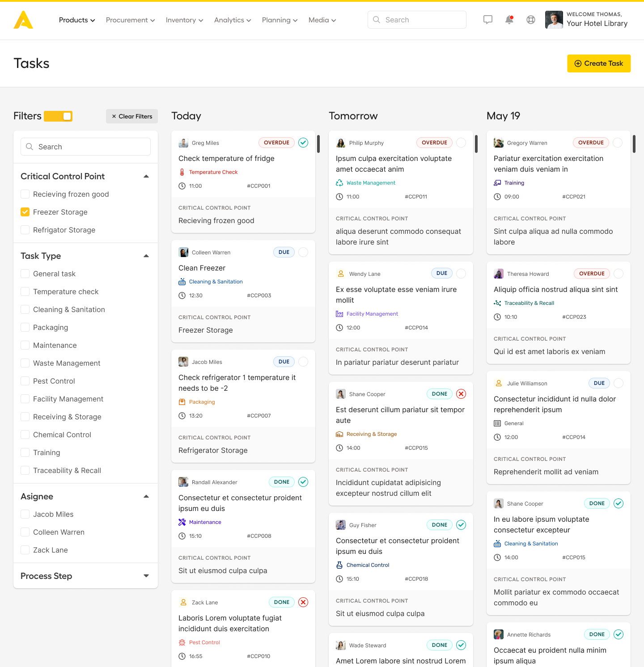644x667 pixels.
Task: Open the Analytics menu in navigation bar
Action: pos(232,20)
